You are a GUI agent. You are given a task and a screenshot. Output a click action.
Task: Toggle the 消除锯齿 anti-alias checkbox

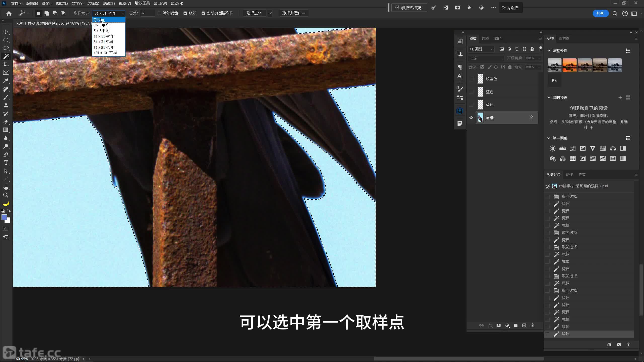159,13
